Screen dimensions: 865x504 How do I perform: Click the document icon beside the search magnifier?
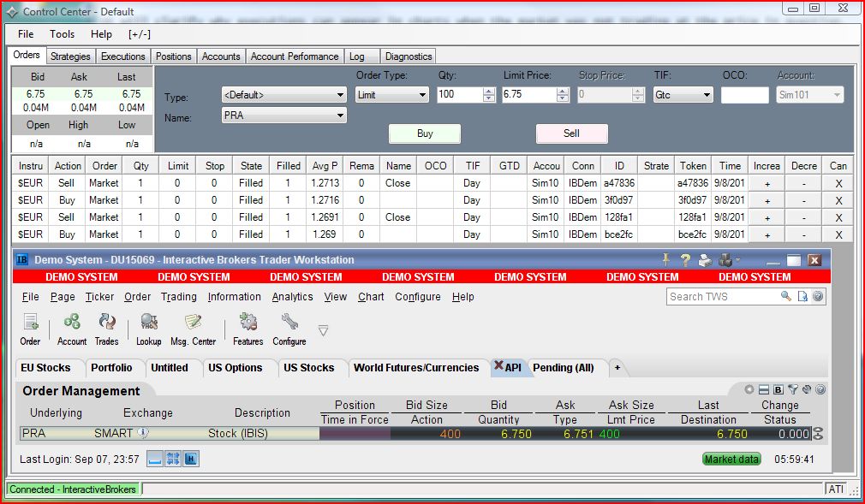(802, 296)
